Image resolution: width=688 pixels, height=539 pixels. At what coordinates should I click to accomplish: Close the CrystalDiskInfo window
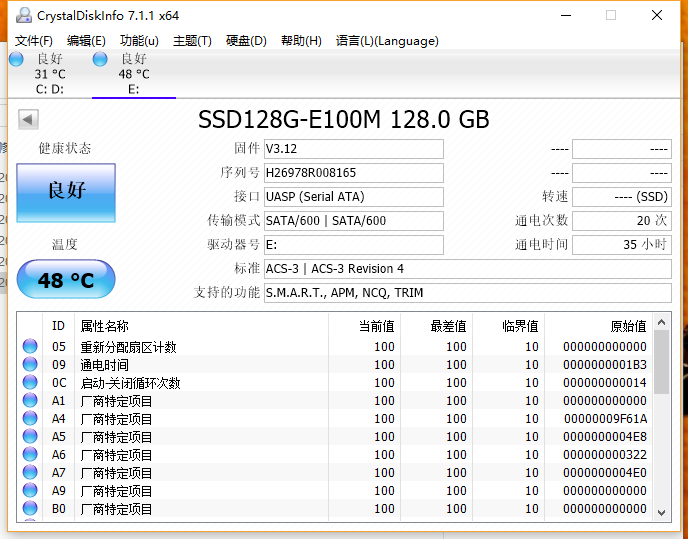[x=657, y=15]
